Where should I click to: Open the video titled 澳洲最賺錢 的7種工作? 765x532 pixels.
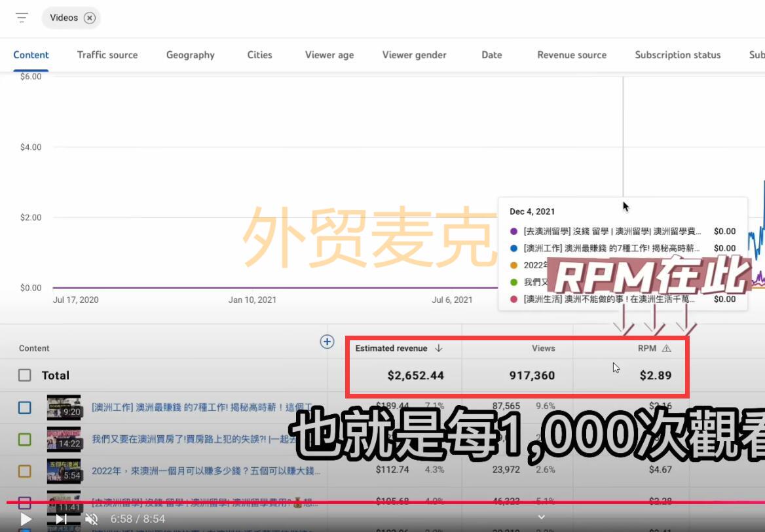(202, 407)
